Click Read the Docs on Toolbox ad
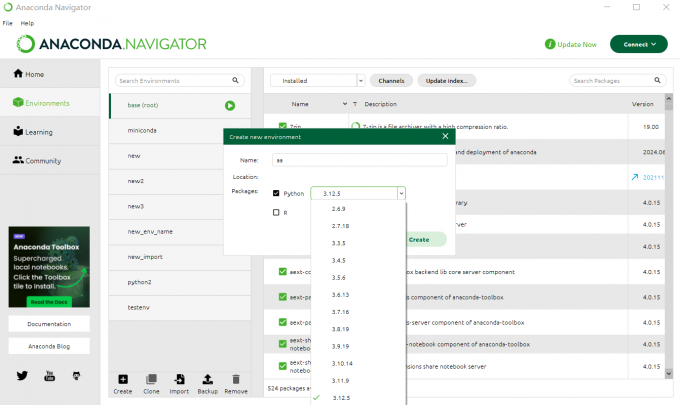 click(49, 302)
